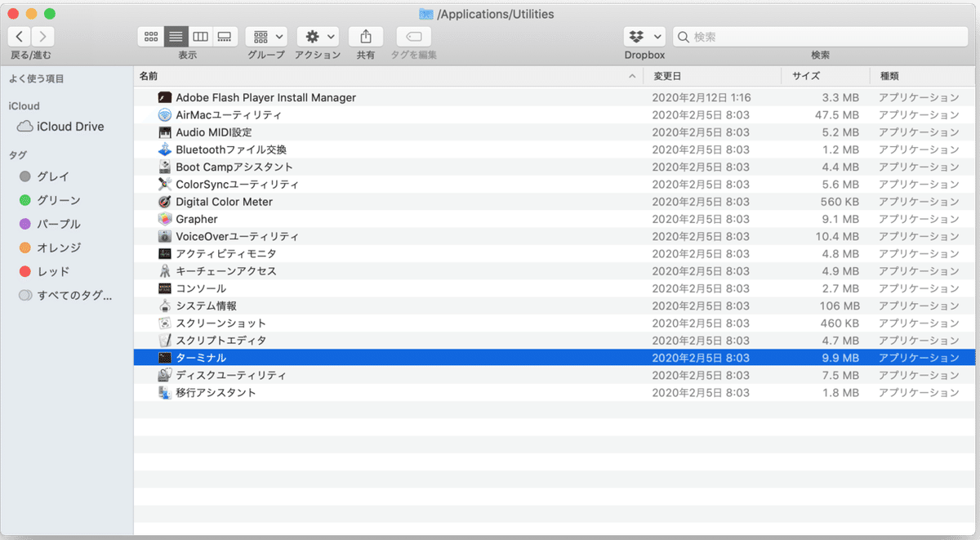Click the 560 KB size value
Image resolution: width=980 pixels, height=540 pixels.
(x=840, y=202)
